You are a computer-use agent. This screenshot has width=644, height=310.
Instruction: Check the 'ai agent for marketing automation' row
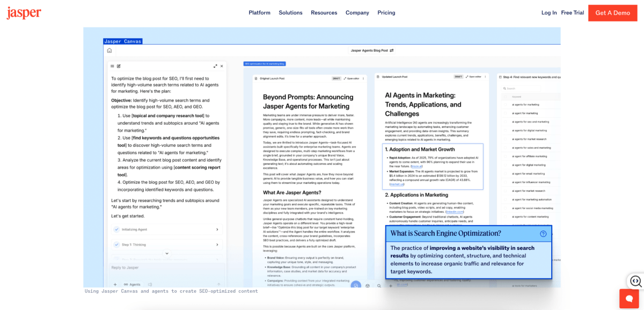tap(505, 199)
